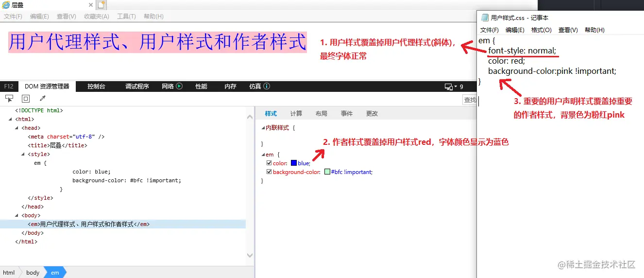Uncheck the color: blue property checkbox
This screenshot has width=644, height=278.
269,163
